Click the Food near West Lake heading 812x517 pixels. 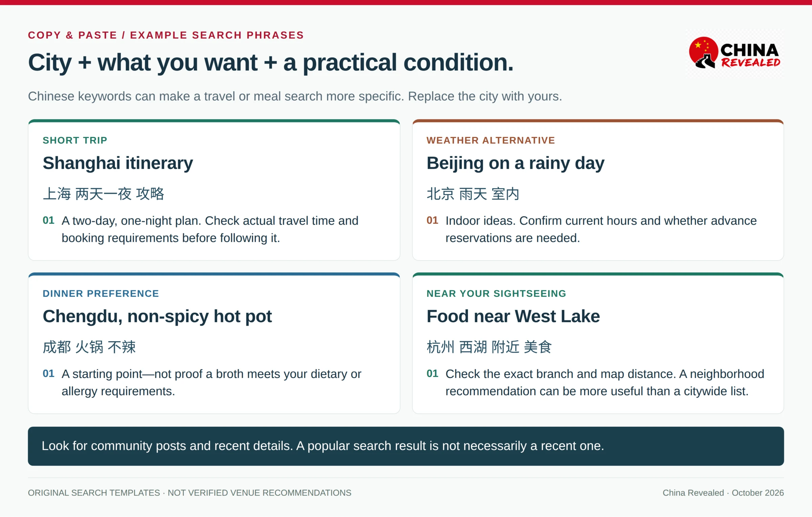(513, 316)
